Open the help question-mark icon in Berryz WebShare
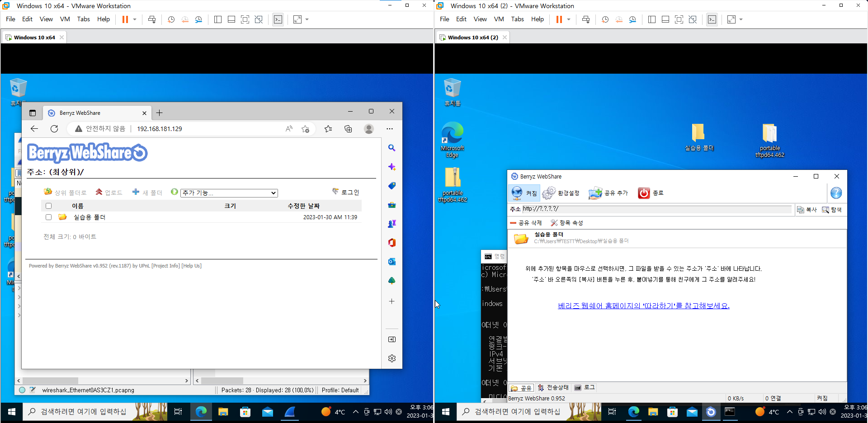868x423 pixels. (x=836, y=193)
